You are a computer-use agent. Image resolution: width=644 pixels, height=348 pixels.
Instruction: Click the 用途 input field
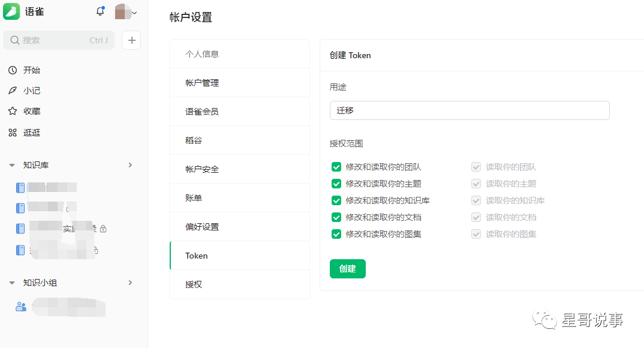(470, 110)
